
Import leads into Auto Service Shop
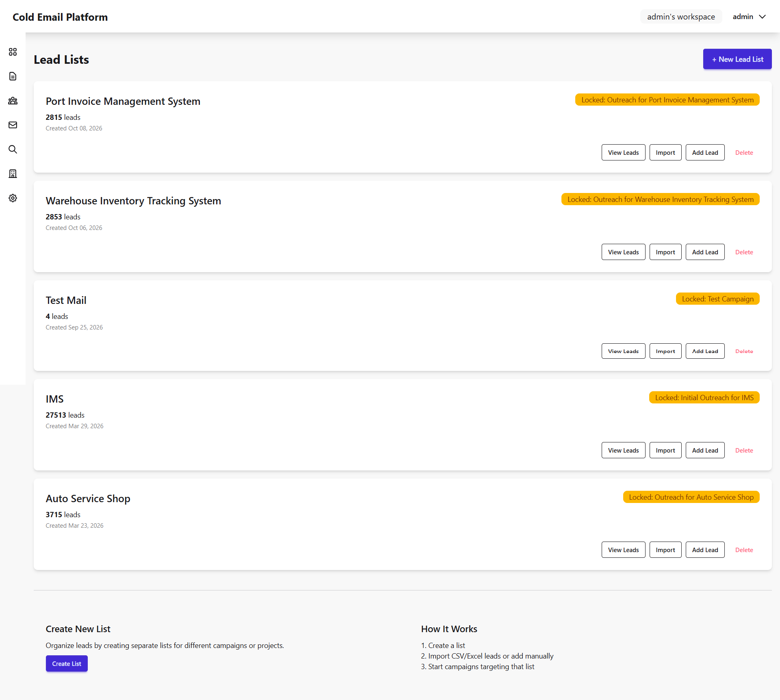point(665,550)
